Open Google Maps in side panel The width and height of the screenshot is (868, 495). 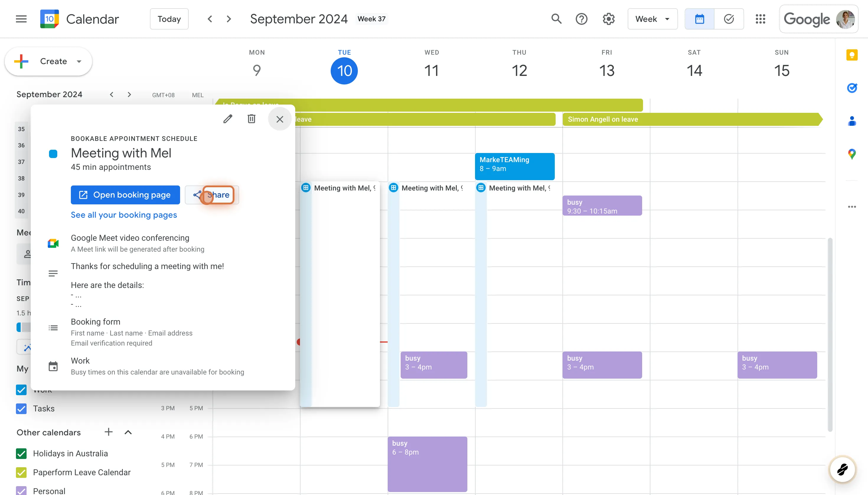coord(852,154)
